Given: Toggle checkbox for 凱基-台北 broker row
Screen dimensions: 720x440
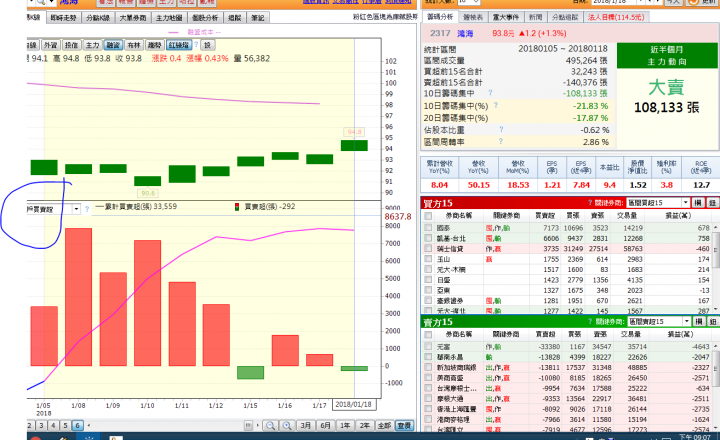Looking at the screenshot, I should 428,238.
